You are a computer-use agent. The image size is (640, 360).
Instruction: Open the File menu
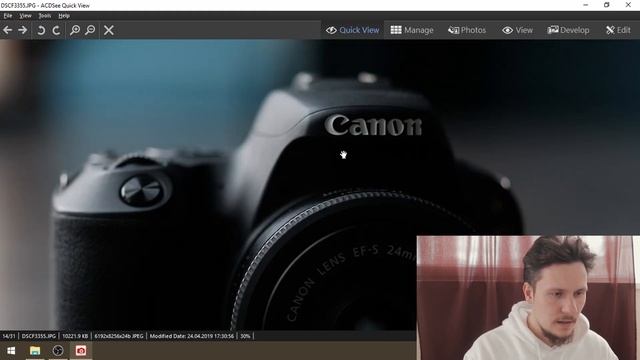tap(8, 16)
